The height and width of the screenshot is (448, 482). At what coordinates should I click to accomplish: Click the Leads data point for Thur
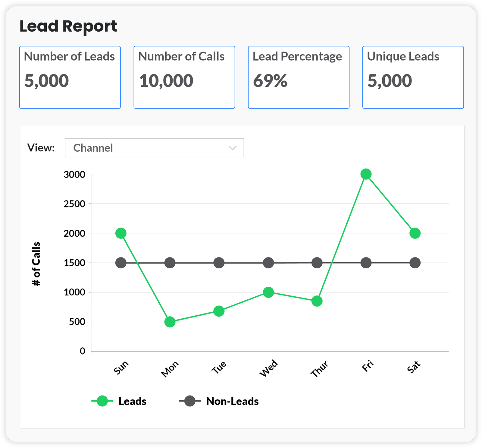tap(317, 301)
